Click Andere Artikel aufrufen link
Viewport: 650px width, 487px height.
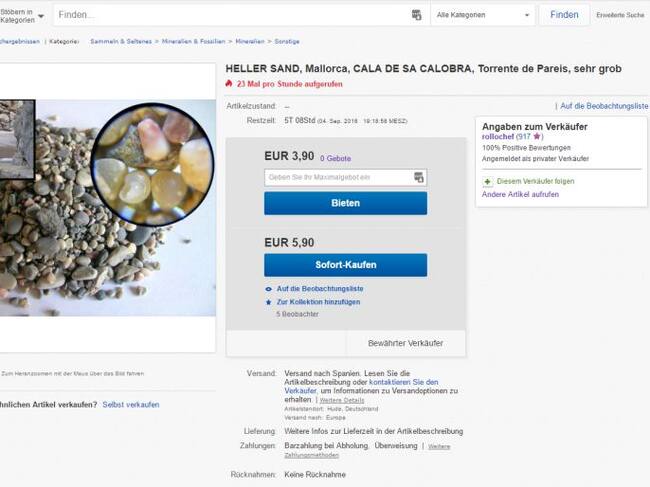point(520,194)
